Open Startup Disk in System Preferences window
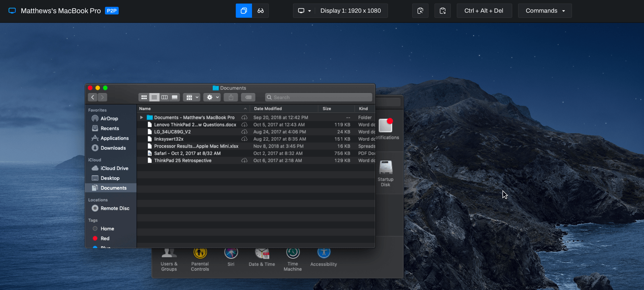This screenshot has width=644, height=290. (386, 173)
